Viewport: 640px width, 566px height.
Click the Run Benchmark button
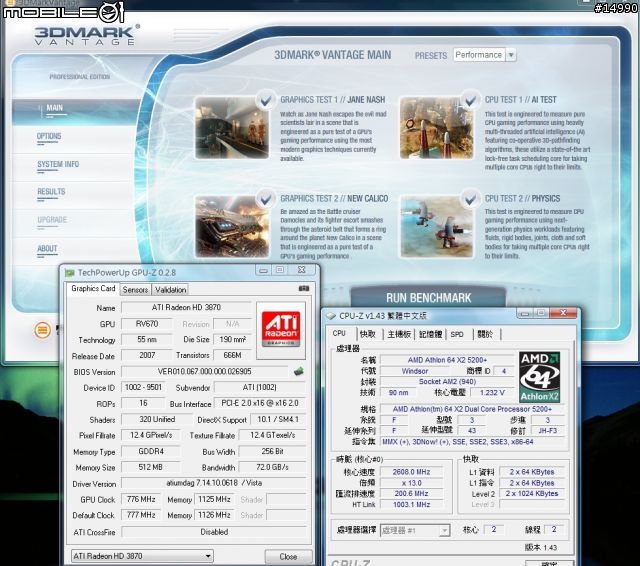click(428, 297)
